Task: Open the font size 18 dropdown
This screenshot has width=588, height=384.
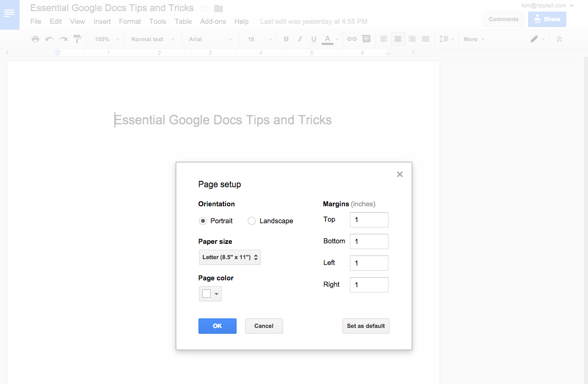Action: click(259, 39)
